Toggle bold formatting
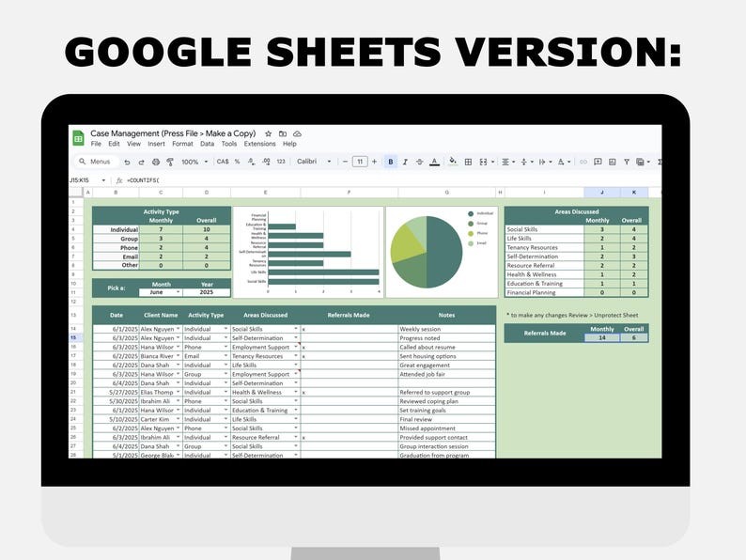Viewport: 746px width, 560px height. pyautogui.click(x=391, y=162)
